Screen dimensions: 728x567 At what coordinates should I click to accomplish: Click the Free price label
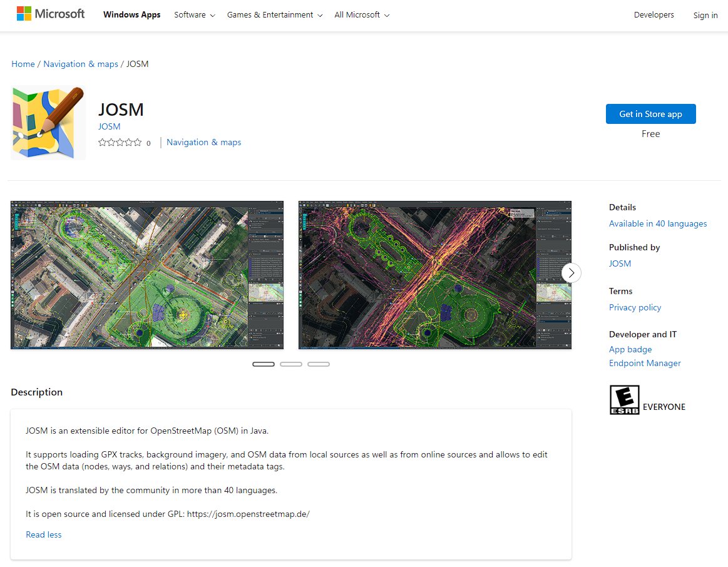coord(650,134)
